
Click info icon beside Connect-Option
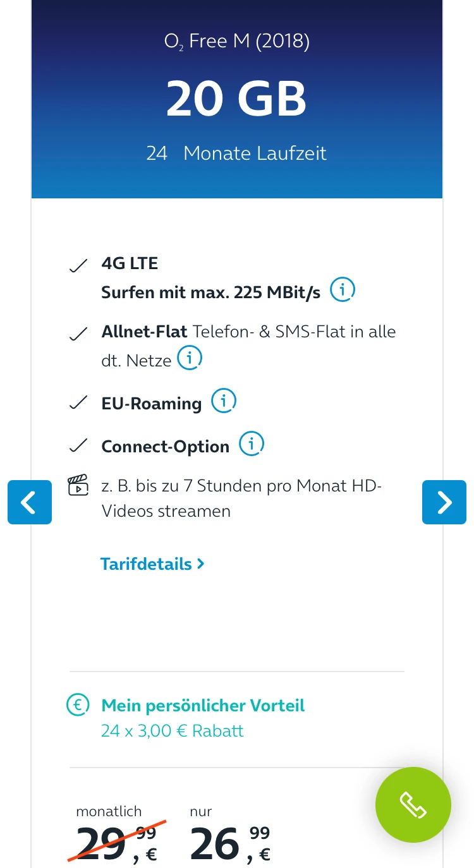251,443
